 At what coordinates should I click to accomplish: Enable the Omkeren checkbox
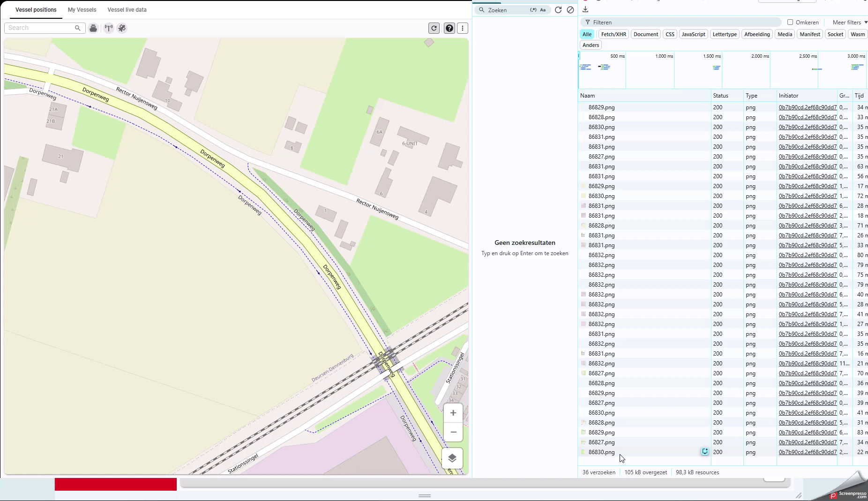[x=790, y=22]
